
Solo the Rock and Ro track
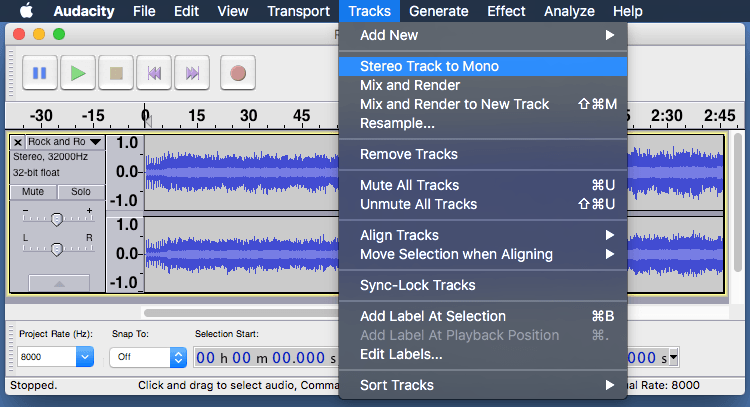coord(81,192)
